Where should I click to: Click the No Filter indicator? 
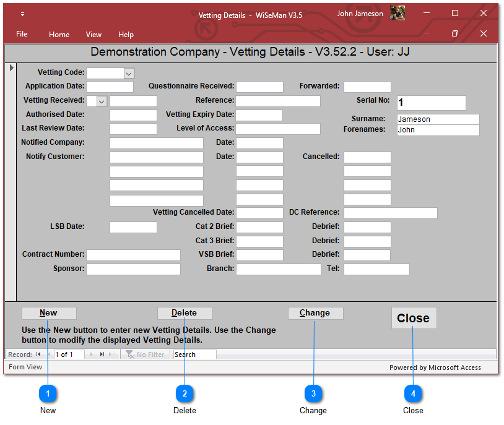click(x=146, y=354)
